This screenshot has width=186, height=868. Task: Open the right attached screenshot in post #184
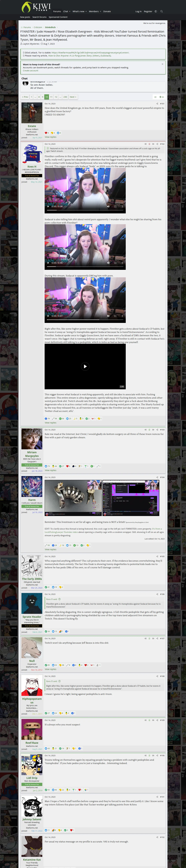[x=131, y=498]
